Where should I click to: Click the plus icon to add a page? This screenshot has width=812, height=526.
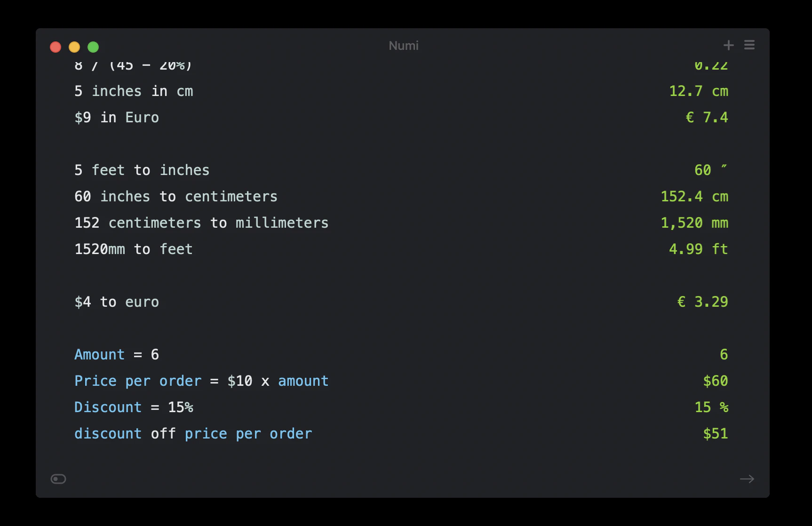click(728, 45)
